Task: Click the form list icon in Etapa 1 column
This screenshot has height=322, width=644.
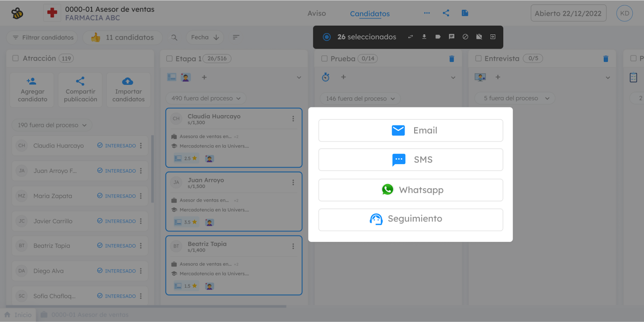Action: [x=172, y=77]
